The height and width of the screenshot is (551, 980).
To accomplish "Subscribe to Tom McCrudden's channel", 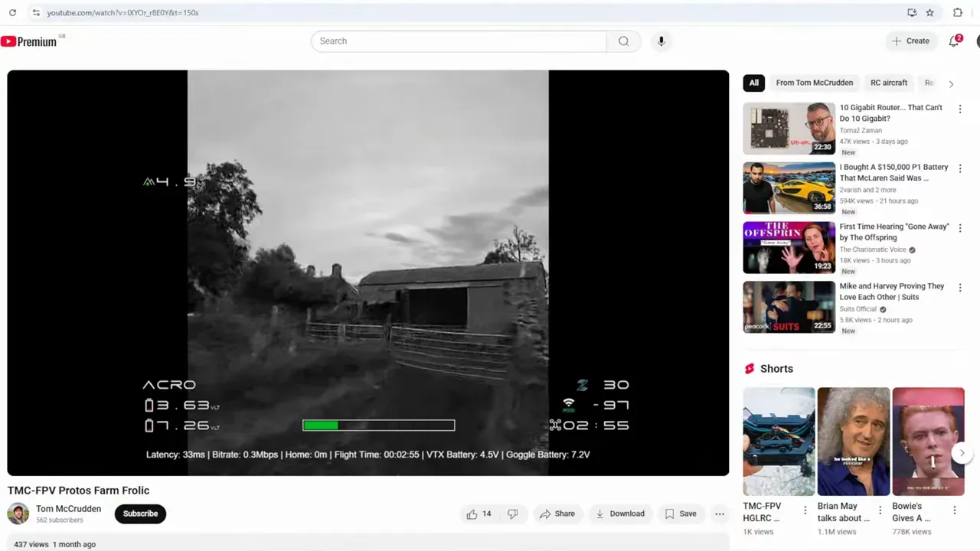I will tap(140, 514).
